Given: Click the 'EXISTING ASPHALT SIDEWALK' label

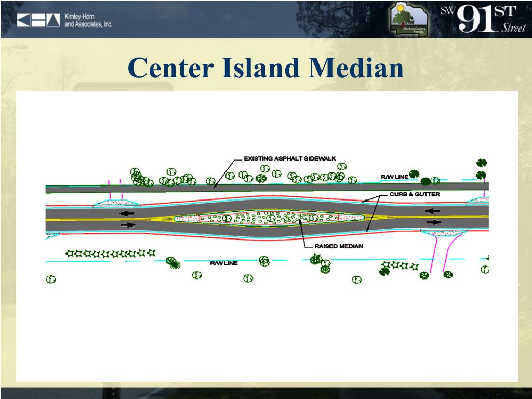Looking at the screenshot, I should pos(290,158).
